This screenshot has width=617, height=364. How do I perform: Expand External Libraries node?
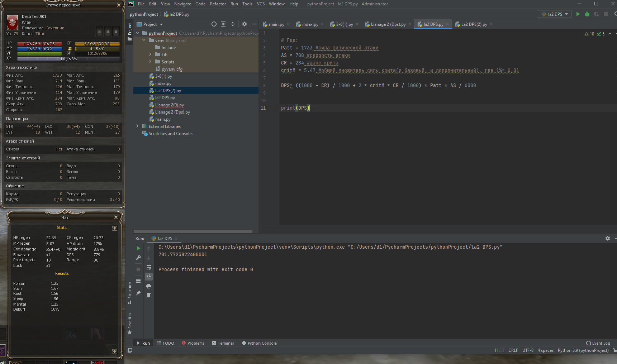tap(137, 126)
